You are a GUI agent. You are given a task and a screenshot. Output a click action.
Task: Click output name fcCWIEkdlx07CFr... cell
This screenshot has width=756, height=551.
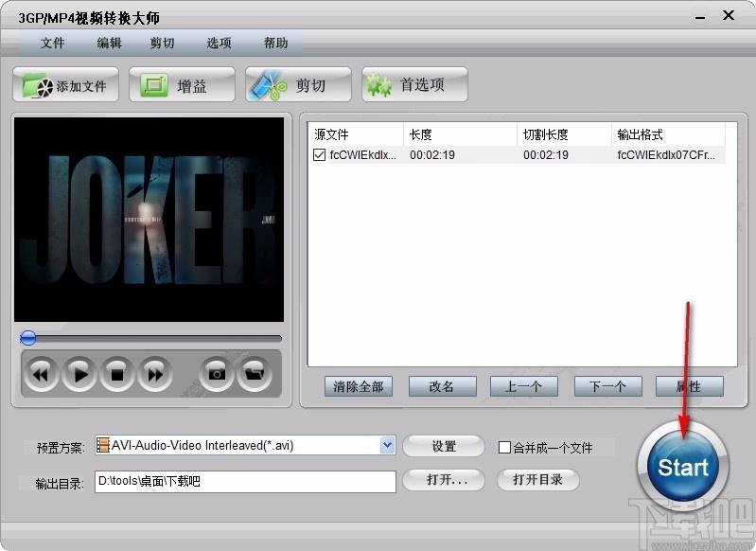pos(666,155)
